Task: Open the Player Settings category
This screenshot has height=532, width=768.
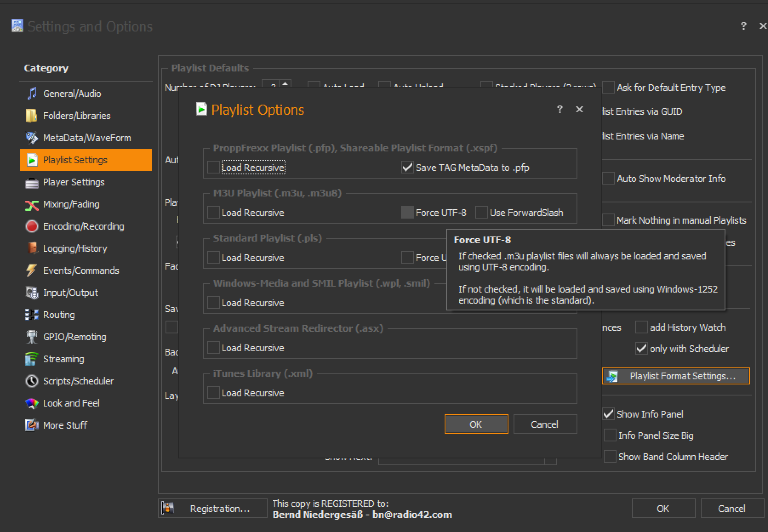Action: 74,182
